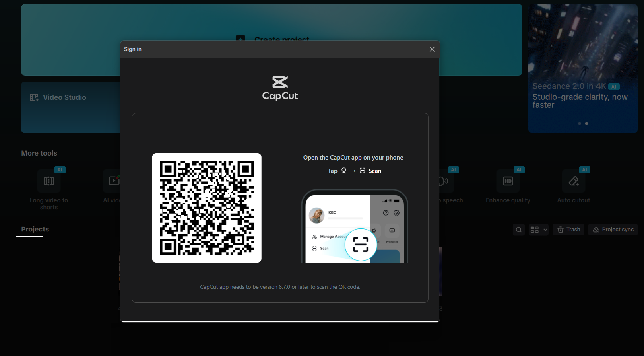The image size is (644, 356).
Task: Click the CapCut logo in the dialog
Action: (280, 88)
